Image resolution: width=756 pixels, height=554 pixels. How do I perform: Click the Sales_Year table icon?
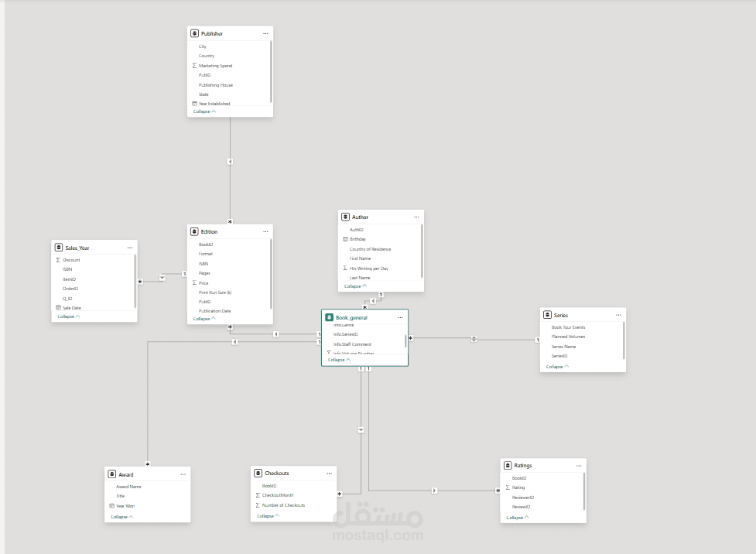coord(59,248)
